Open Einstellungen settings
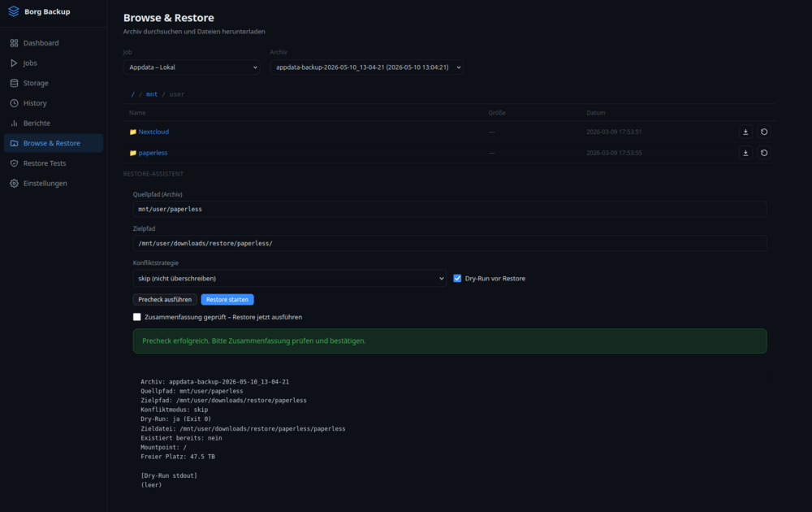812x512 pixels. point(54,184)
